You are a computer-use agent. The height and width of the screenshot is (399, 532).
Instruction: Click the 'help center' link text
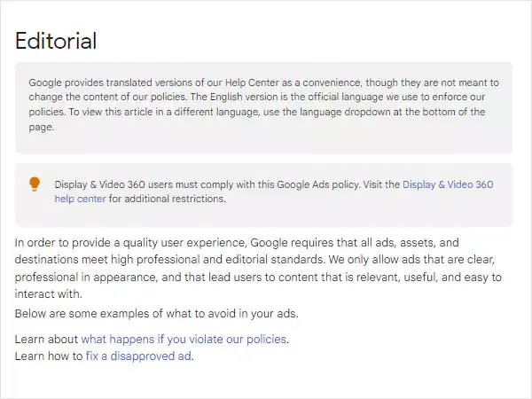point(80,199)
